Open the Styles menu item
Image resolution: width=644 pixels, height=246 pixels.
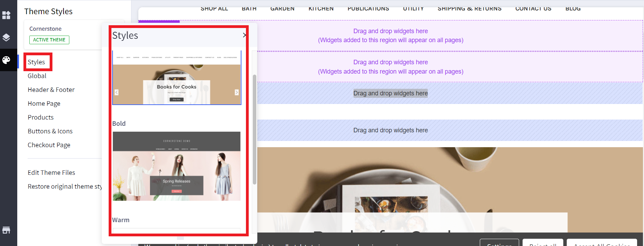[36, 62]
